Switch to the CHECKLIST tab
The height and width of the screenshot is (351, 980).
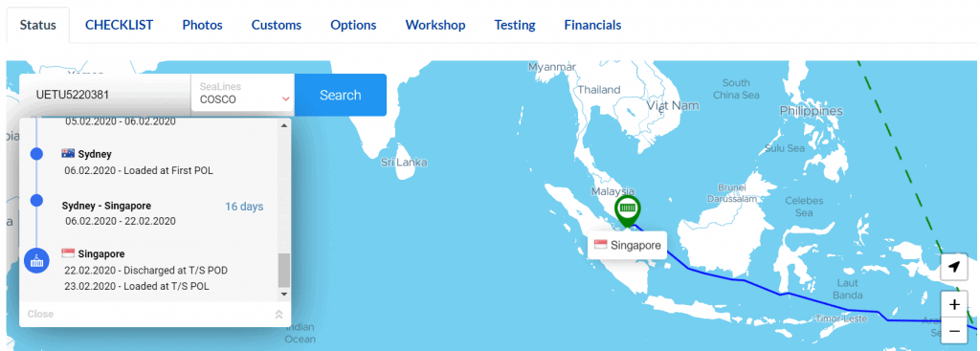point(120,25)
